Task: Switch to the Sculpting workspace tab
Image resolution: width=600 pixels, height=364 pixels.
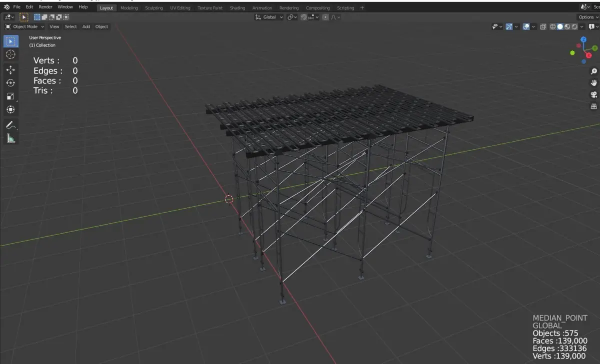Action: click(154, 8)
